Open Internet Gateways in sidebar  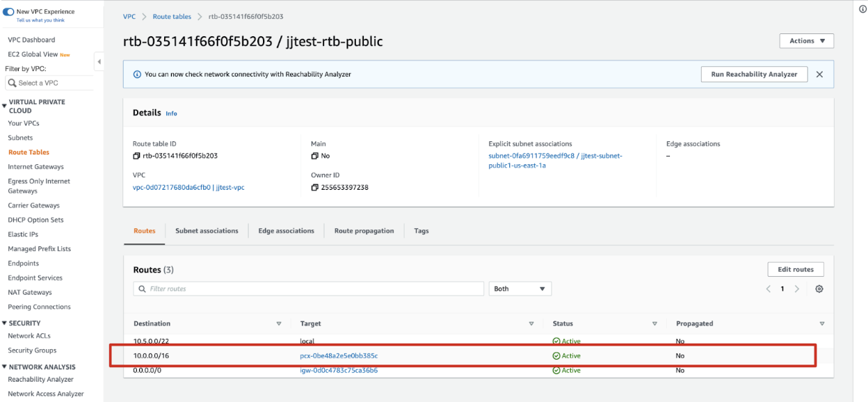click(x=35, y=167)
